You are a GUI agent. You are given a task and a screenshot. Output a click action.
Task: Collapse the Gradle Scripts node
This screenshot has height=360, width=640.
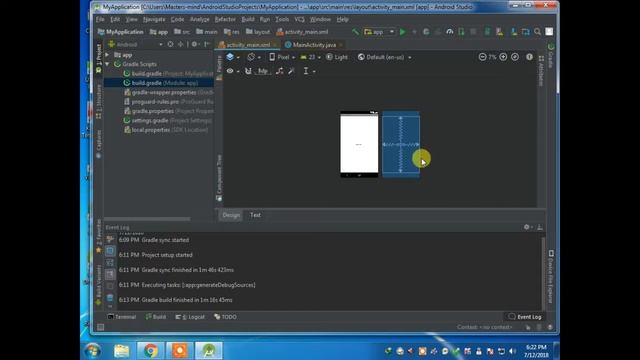[107, 64]
